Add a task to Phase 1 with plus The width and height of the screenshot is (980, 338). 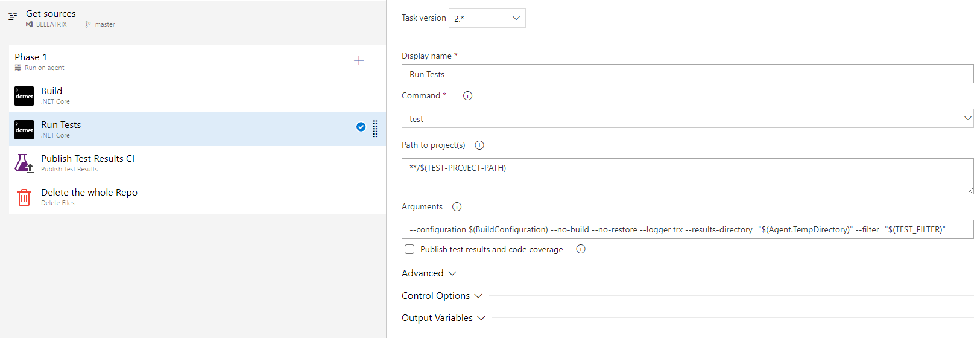pos(359,60)
